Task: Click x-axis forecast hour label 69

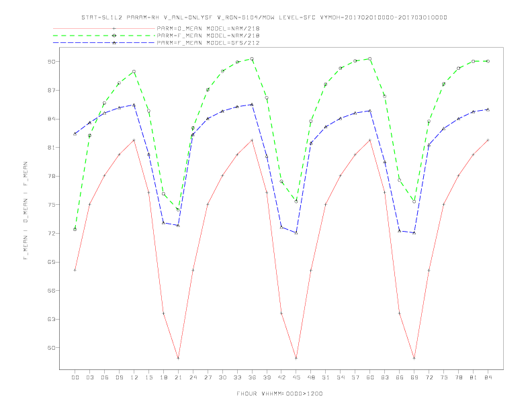Action: 414,377
